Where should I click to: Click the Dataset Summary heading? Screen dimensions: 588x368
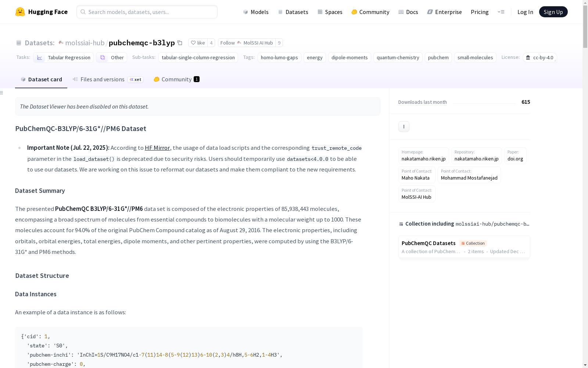pyautogui.click(x=40, y=191)
